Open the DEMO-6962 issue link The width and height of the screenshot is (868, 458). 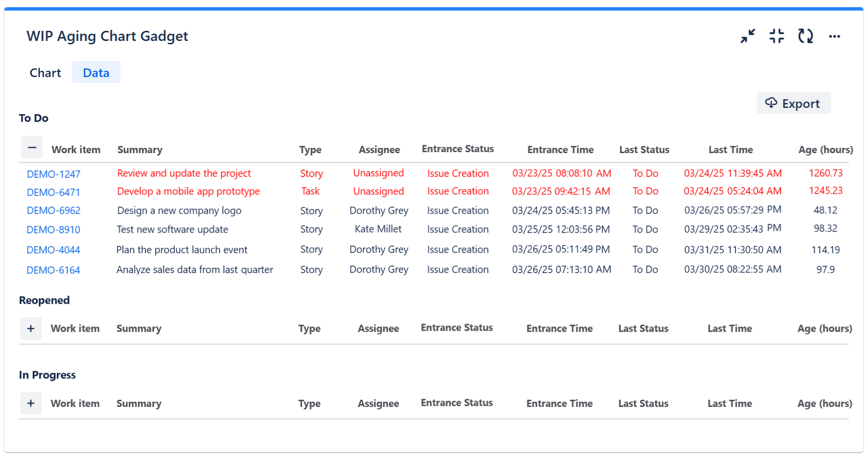[53, 211]
